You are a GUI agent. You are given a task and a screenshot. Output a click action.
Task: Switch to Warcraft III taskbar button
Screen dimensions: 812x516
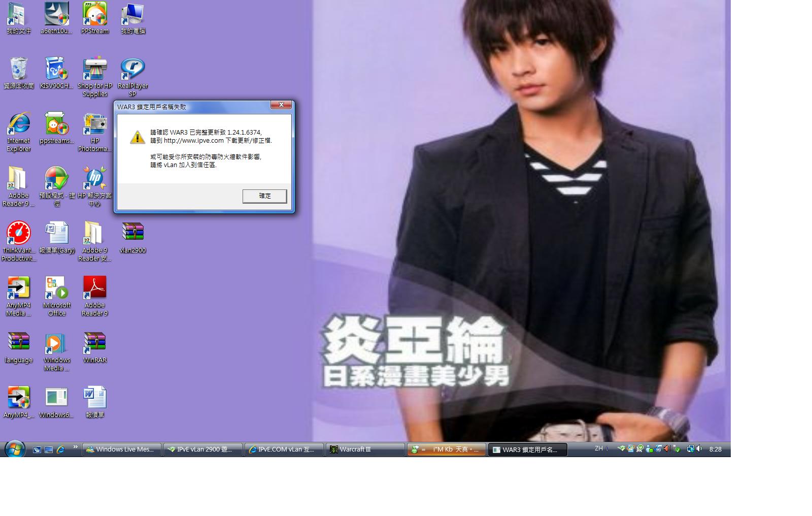pyautogui.click(x=365, y=449)
